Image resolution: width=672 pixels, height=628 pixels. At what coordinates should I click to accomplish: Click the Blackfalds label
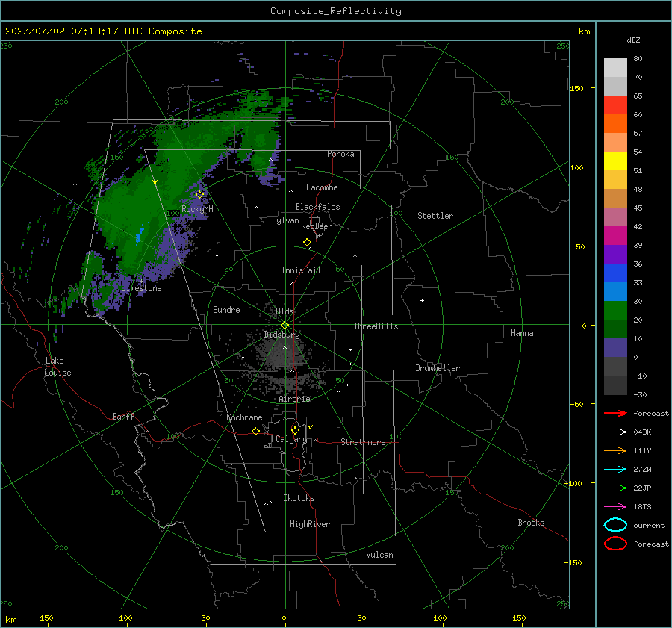(x=317, y=207)
